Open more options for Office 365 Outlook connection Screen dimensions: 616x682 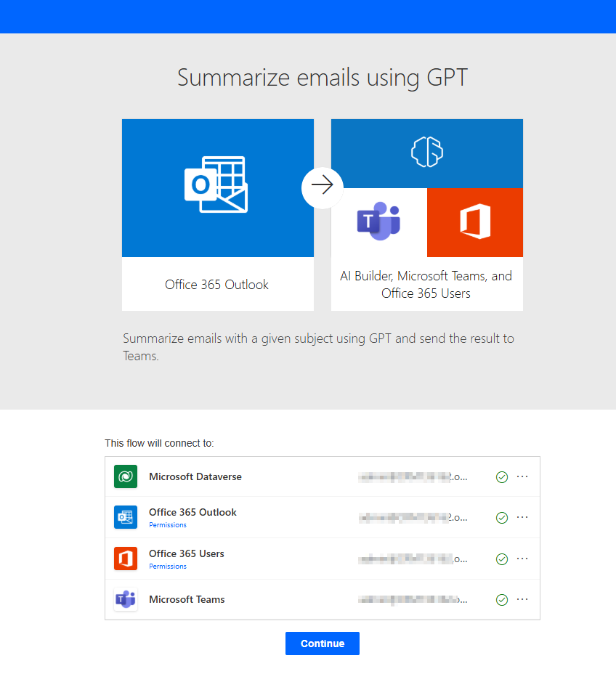pyautogui.click(x=522, y=517)
